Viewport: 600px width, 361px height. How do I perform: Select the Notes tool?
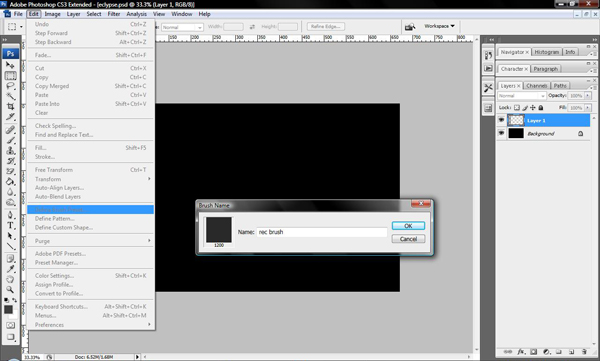tap(10, 258)
